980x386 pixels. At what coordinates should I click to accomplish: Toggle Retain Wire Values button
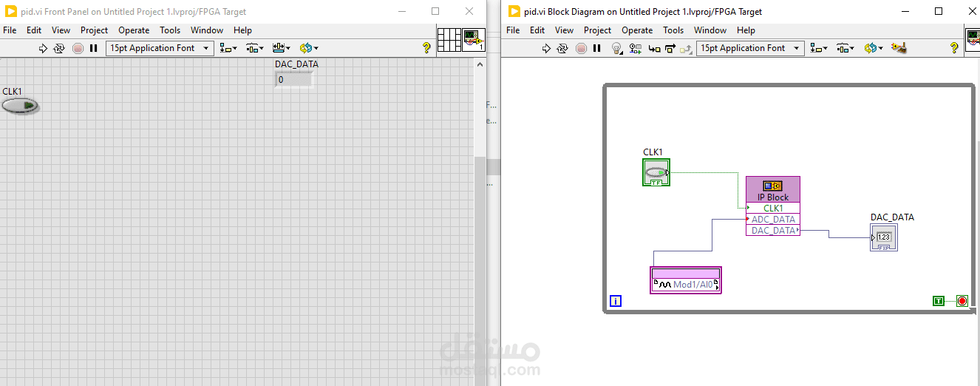[x=636, y=48]
